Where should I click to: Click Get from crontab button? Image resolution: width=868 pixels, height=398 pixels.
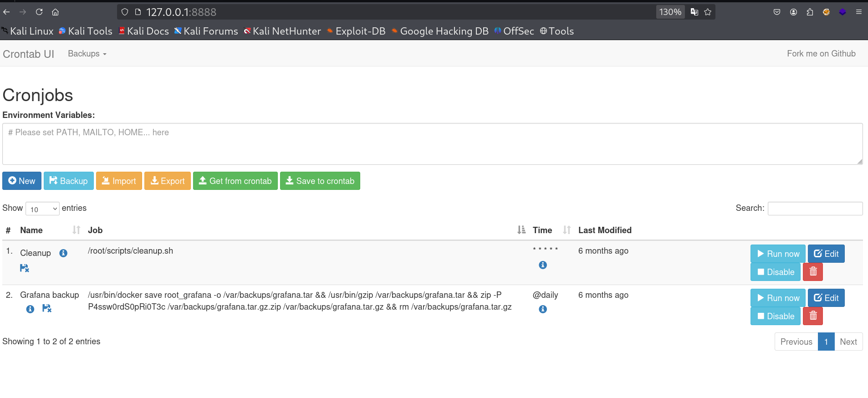(x=235, y=181)
